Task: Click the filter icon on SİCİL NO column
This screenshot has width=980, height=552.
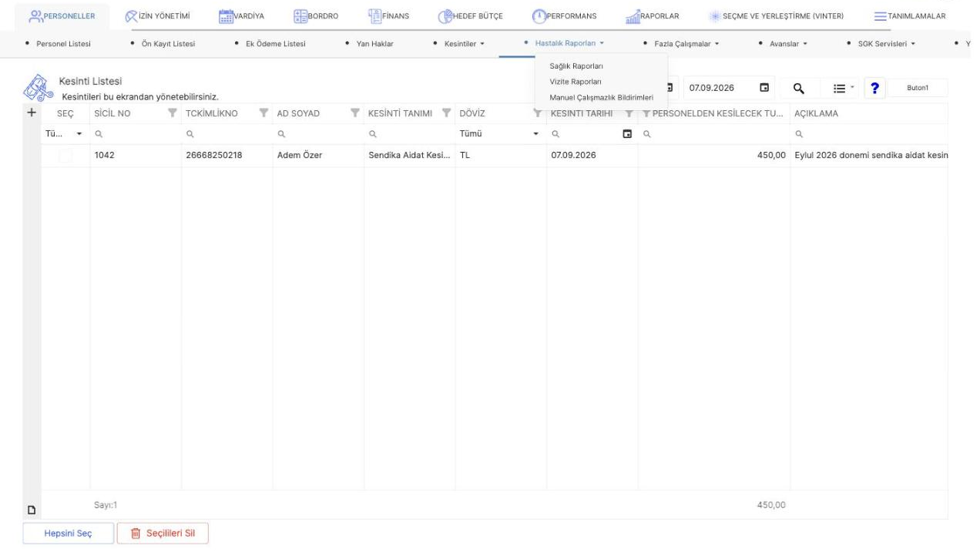Action: pyautogui.click(x=173, y=114)
